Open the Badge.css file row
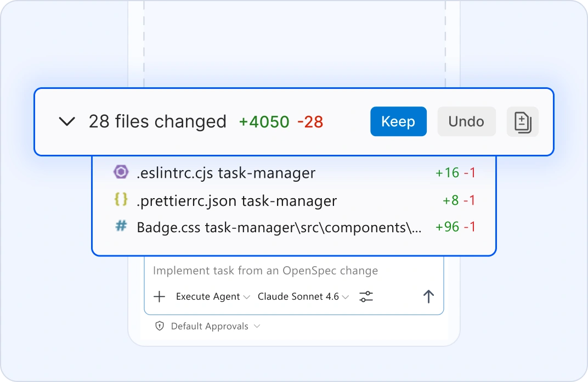The image size is (588, 382). (x=294, y=227)
